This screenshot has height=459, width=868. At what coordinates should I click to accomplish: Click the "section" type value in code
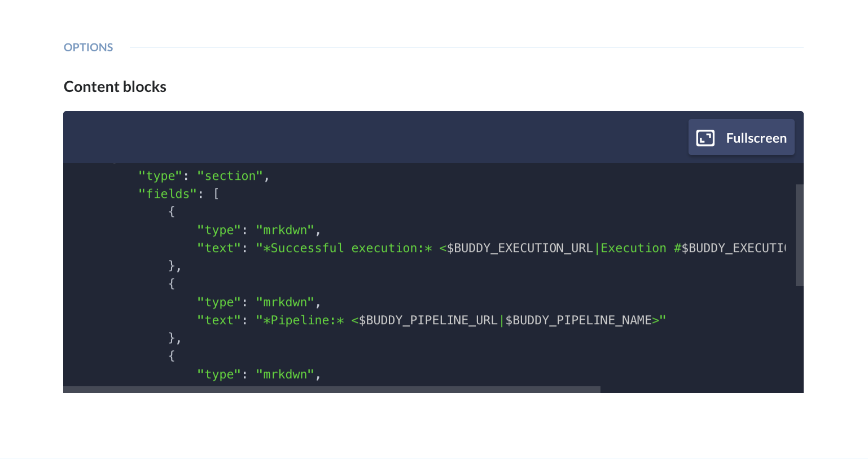[230, 176]
